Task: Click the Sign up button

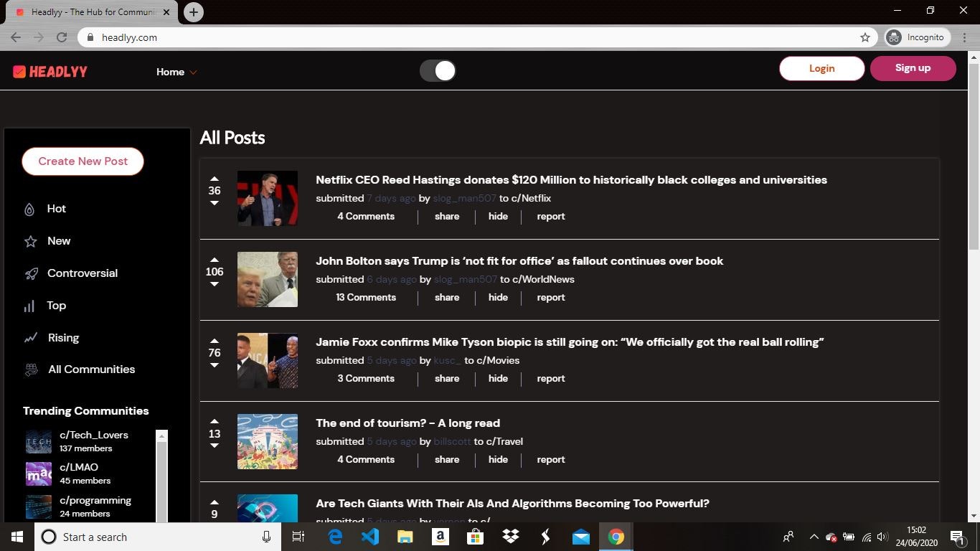Action: 913,68
